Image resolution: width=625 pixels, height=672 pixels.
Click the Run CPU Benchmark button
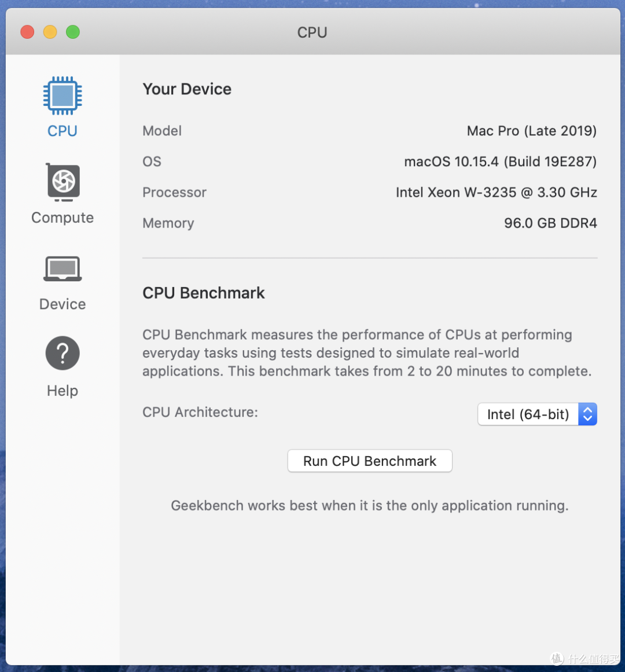(370, 461)
